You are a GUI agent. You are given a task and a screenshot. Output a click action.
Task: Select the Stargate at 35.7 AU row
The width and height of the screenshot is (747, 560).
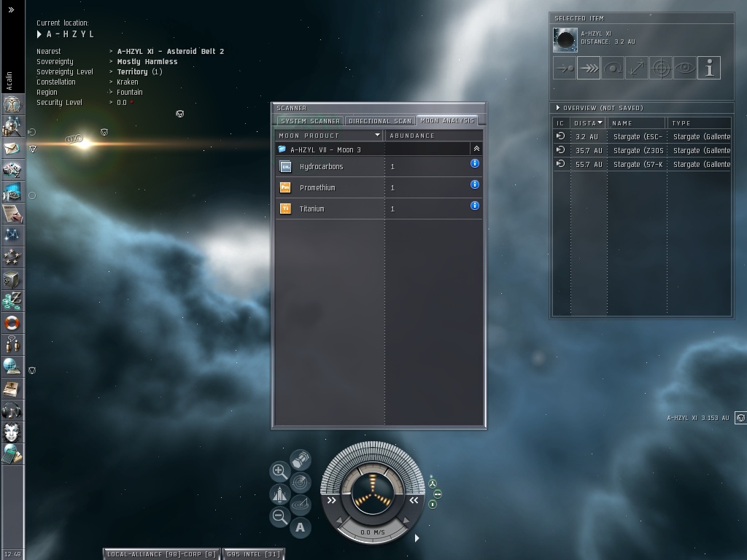642,150
